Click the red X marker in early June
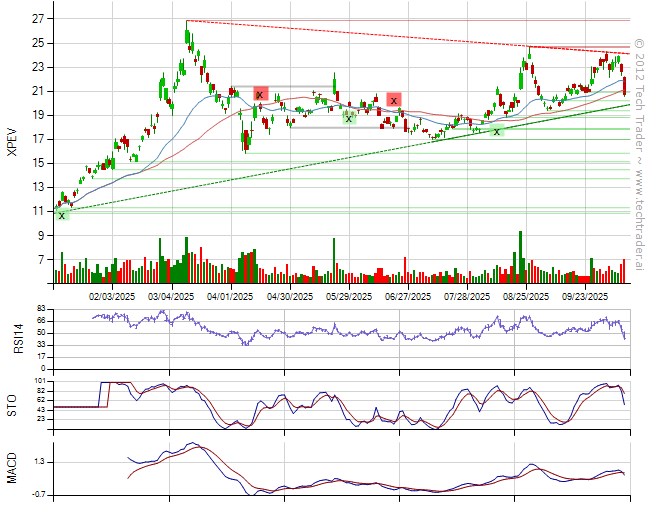 [394, 100]
